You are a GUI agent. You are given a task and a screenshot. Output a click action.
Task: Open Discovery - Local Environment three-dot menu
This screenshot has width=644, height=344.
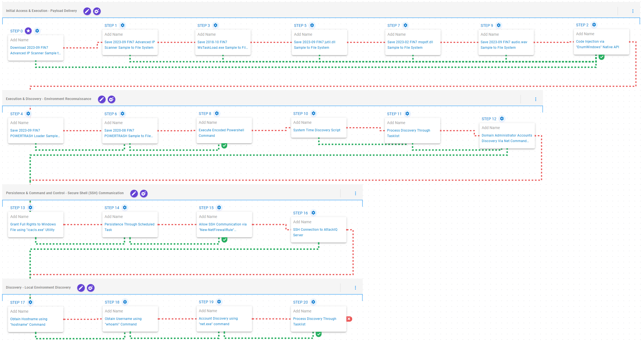356,288
